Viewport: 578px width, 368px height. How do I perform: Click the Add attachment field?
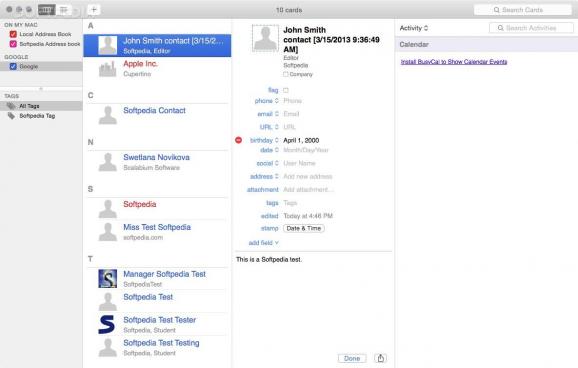(x=309, y=190)
